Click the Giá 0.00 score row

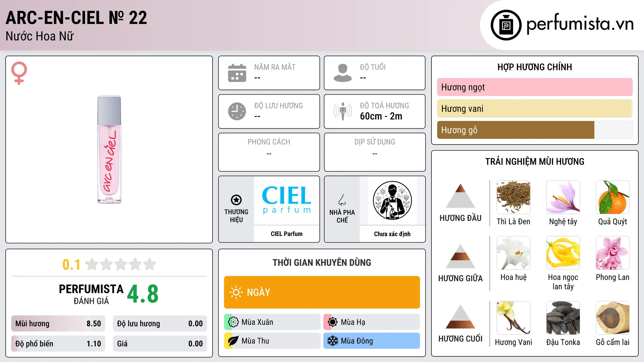tap(160, 344)
